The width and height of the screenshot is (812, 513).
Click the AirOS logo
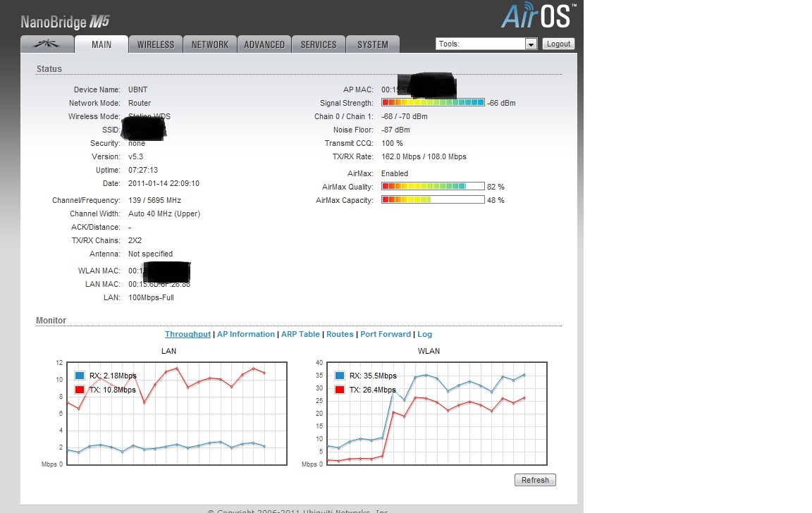(538, 16)
